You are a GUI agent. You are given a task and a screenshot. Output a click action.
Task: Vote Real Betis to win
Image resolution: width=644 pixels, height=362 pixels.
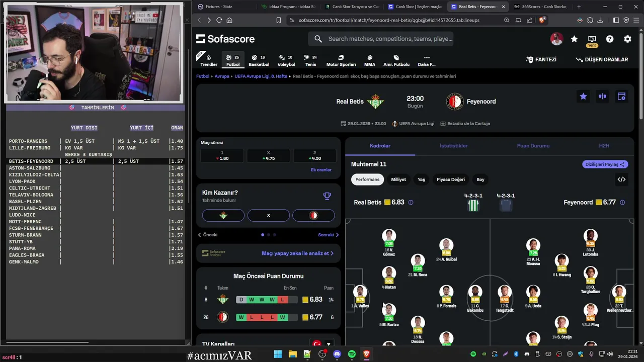pyautogui.click(x=223, y=215)
